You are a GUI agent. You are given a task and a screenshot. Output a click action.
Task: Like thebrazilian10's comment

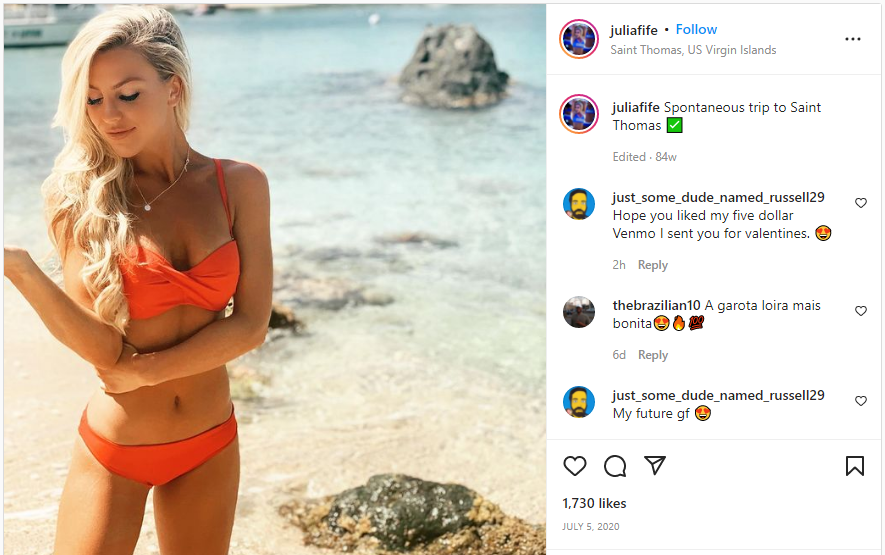[x=860, y=311]
